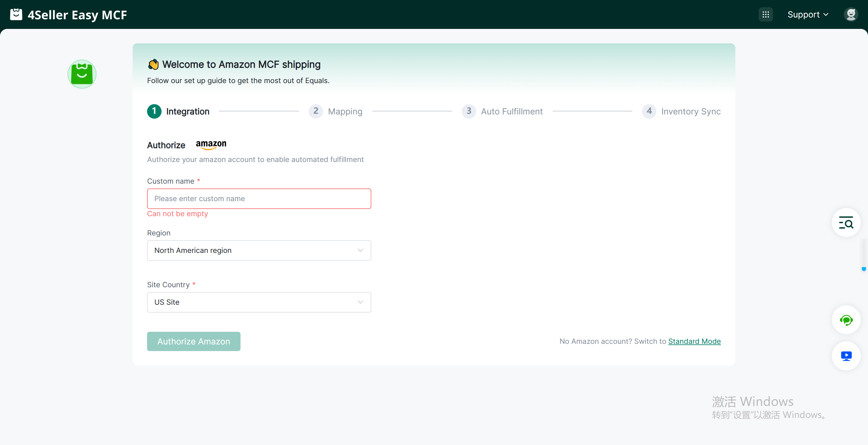Open the blue video tutorial icon
Viewport: 868px width, 445px height.
(846, 356)
